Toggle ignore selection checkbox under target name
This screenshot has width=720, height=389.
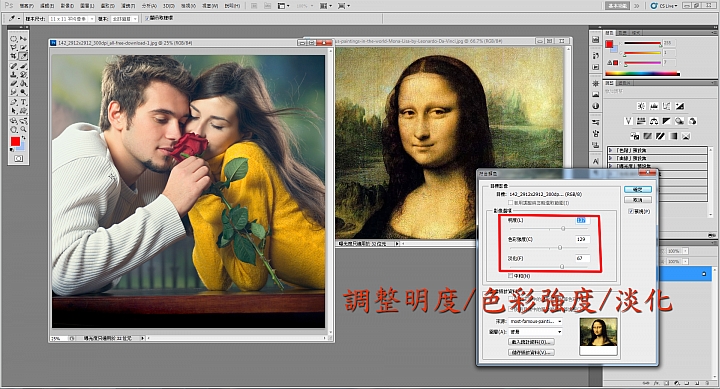[510, 203]
